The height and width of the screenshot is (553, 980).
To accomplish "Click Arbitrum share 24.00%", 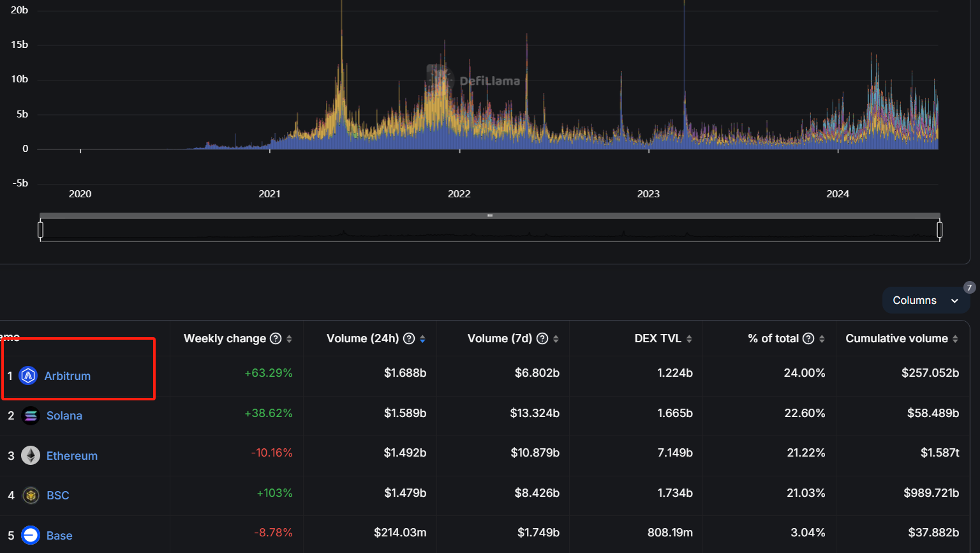I will [805, 373].
